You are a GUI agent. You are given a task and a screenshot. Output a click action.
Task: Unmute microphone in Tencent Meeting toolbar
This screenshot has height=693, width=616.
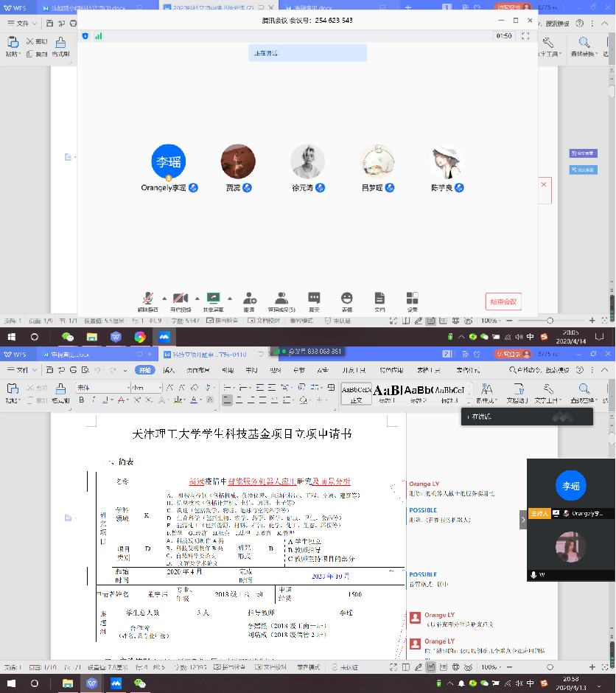point(147,299)
